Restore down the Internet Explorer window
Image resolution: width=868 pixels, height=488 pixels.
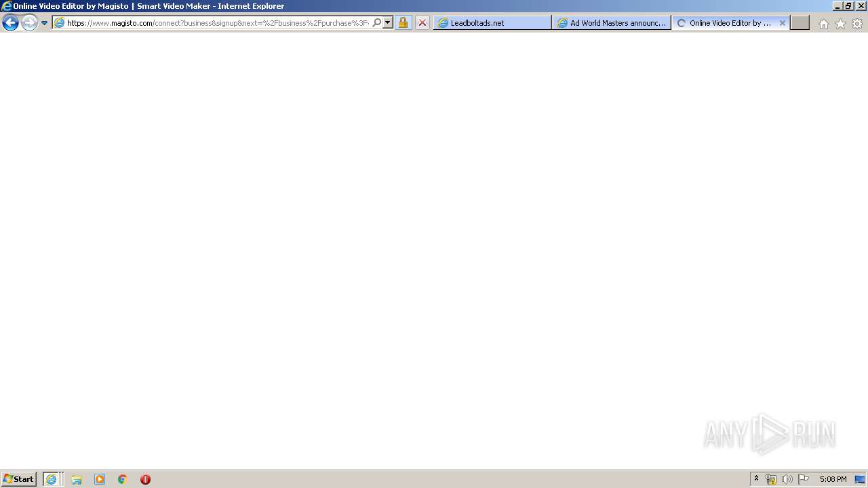(x=849, y=5)
